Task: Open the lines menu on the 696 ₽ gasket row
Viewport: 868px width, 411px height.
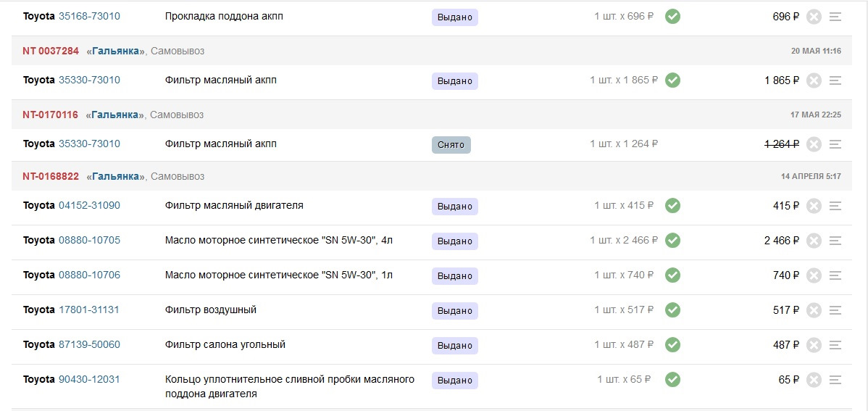Action: 835,17
